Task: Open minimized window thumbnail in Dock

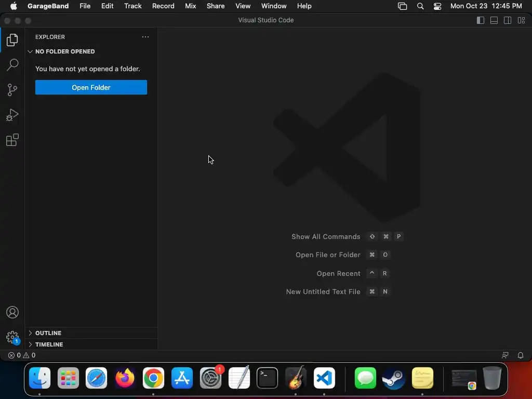Action: tap(464, 379)
